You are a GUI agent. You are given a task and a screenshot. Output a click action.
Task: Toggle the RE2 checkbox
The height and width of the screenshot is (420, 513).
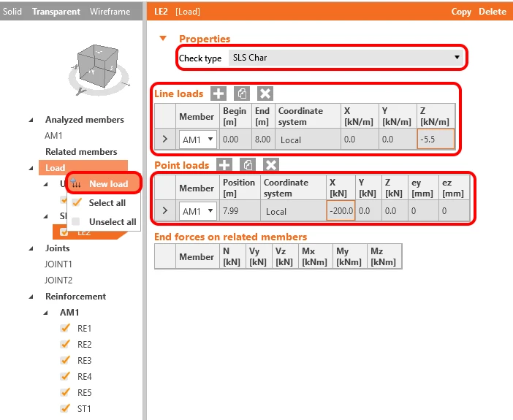pyautogui.click(x=65, y=344)
